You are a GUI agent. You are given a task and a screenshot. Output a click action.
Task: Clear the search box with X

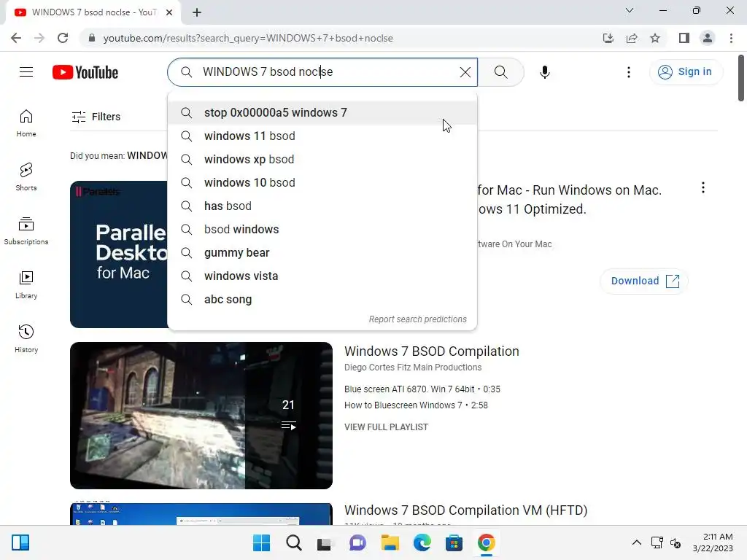(465, 72)
